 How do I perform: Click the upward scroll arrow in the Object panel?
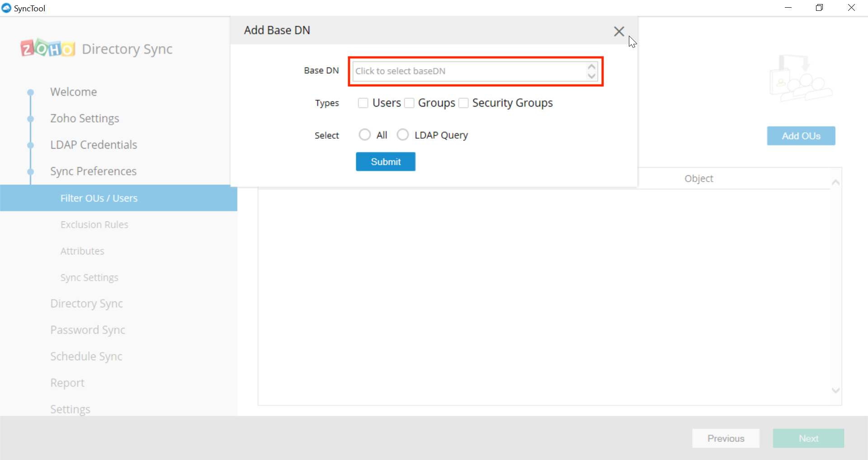click(x=835, y=182)
